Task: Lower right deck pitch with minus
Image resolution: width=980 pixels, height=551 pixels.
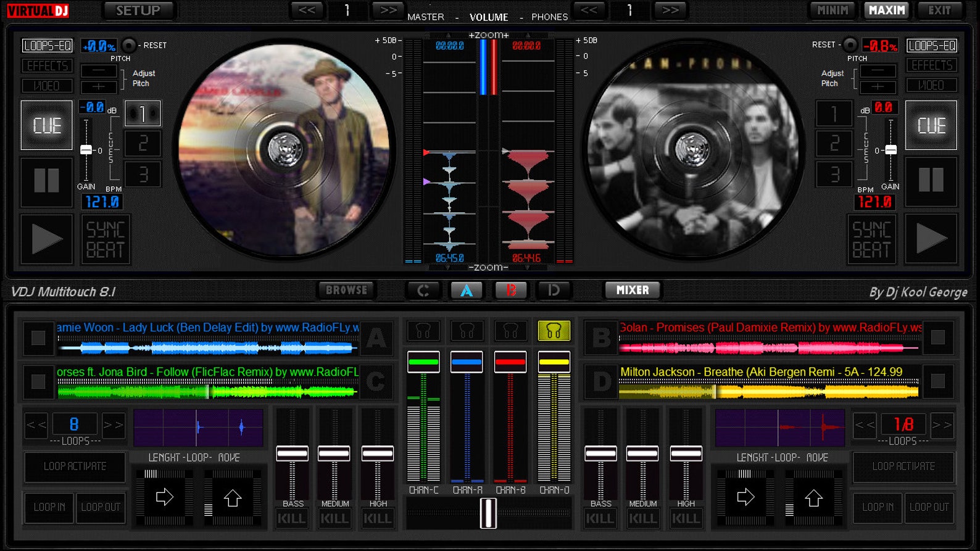Action: point(878,71)
